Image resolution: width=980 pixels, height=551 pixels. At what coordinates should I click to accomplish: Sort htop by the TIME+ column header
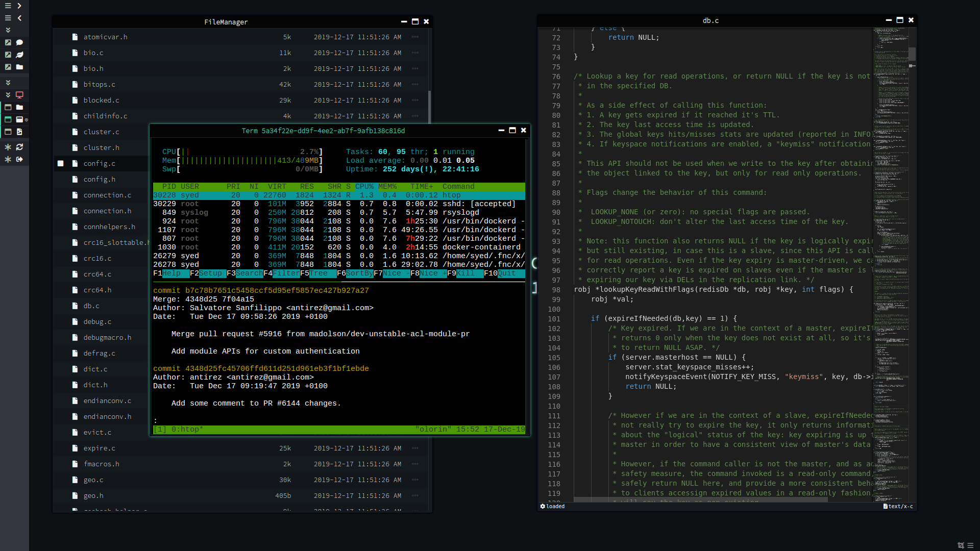coord(422,186)
